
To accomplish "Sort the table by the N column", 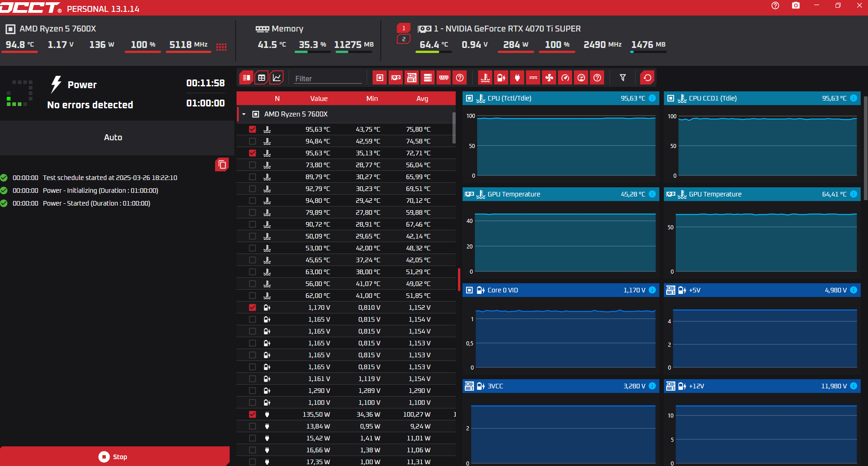I will (277, 99).
